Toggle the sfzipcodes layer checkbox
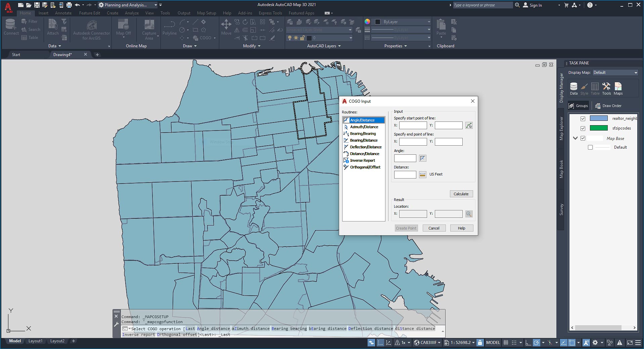The image size is (644, 349). coord(583,128)
